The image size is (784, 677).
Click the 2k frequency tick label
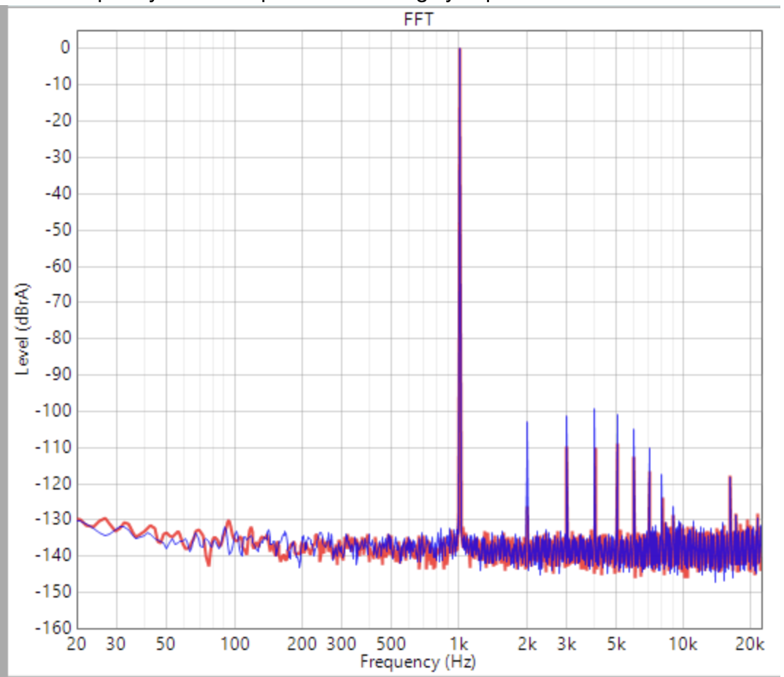pyautogui.click(x=527, y=643)
